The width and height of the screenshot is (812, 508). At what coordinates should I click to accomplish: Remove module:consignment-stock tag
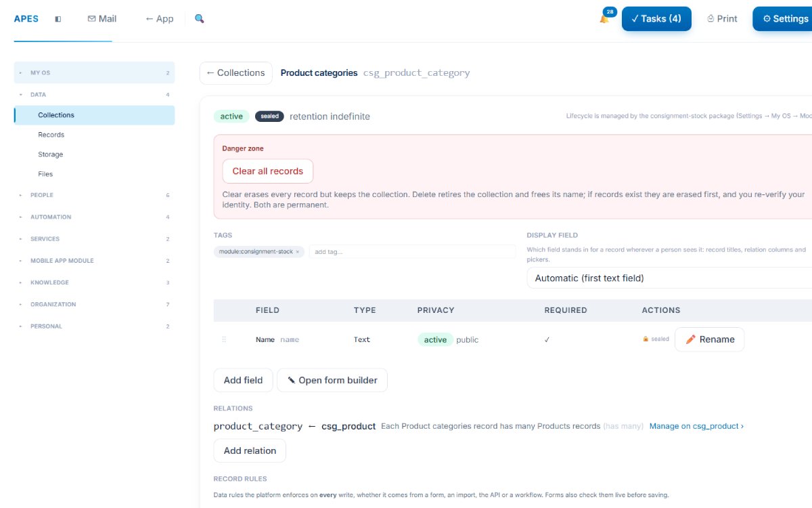[x=298, y=252]
